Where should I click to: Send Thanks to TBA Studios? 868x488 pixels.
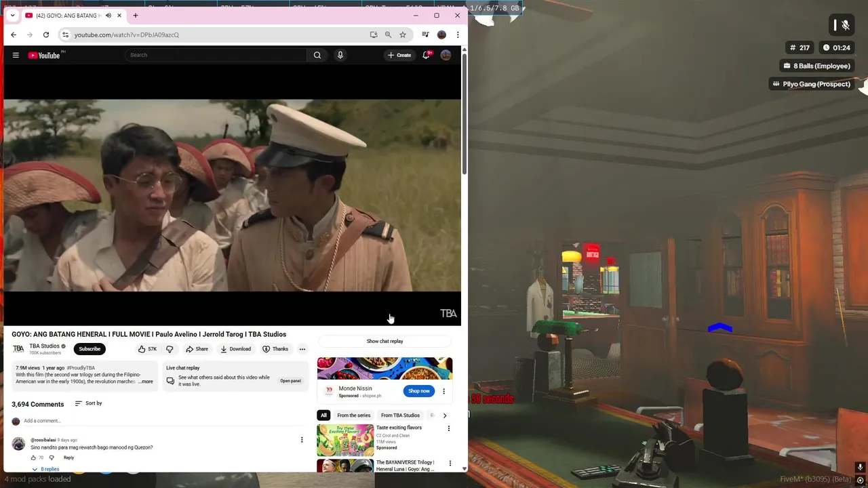pyautogui.click(x=275, y=349)
